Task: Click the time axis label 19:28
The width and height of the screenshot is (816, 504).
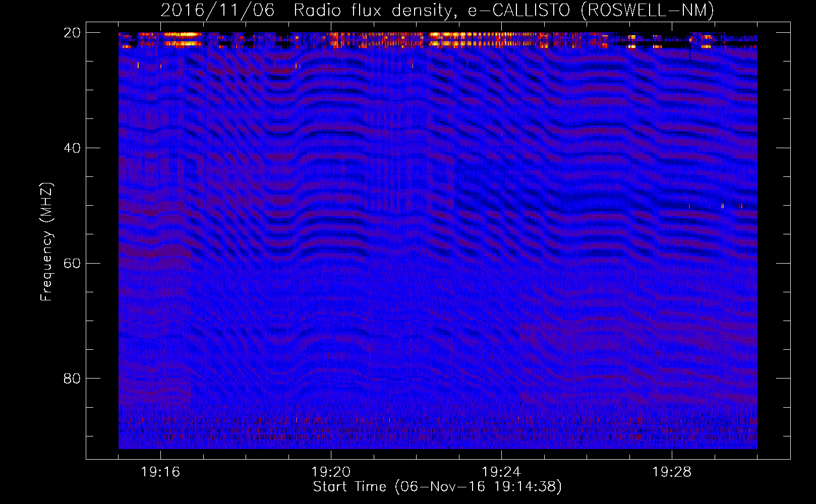Action: click(x=672, y=472)
